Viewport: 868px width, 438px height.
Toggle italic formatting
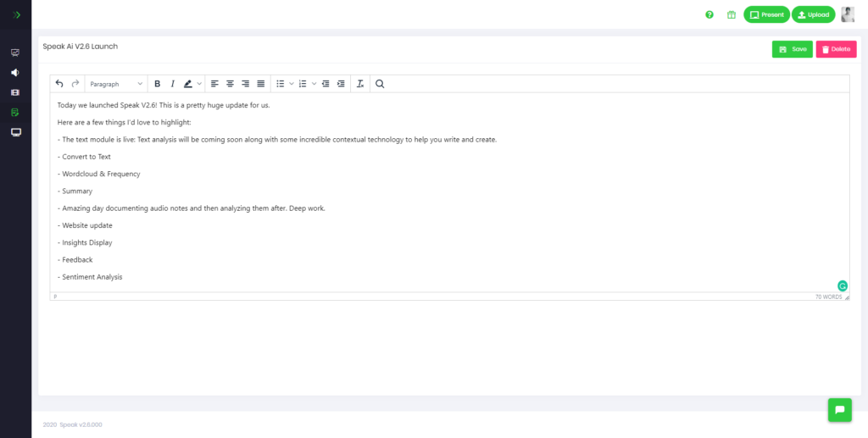[x=172, y=84]
